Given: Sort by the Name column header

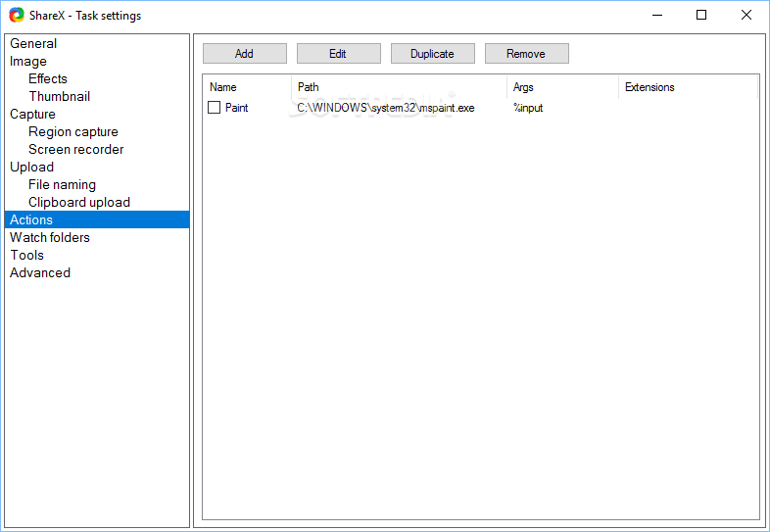Looking at the screenshot, I should (x=247, y=87).
